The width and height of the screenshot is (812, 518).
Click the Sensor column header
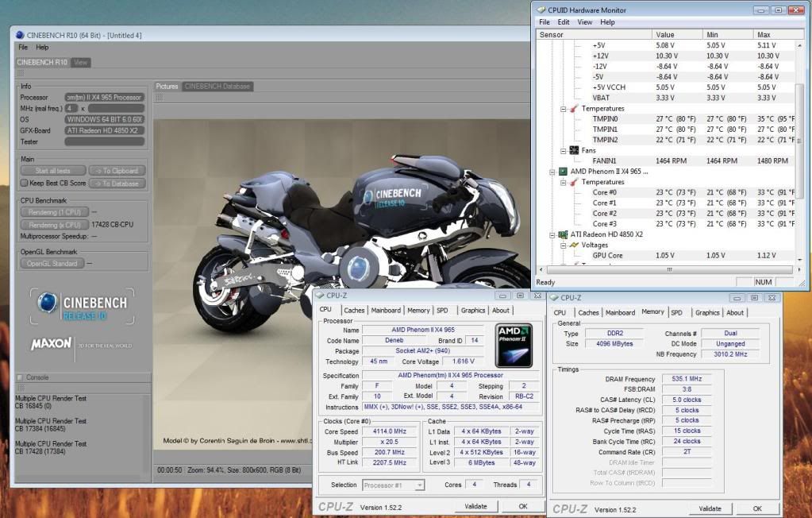tap(595, 35)
